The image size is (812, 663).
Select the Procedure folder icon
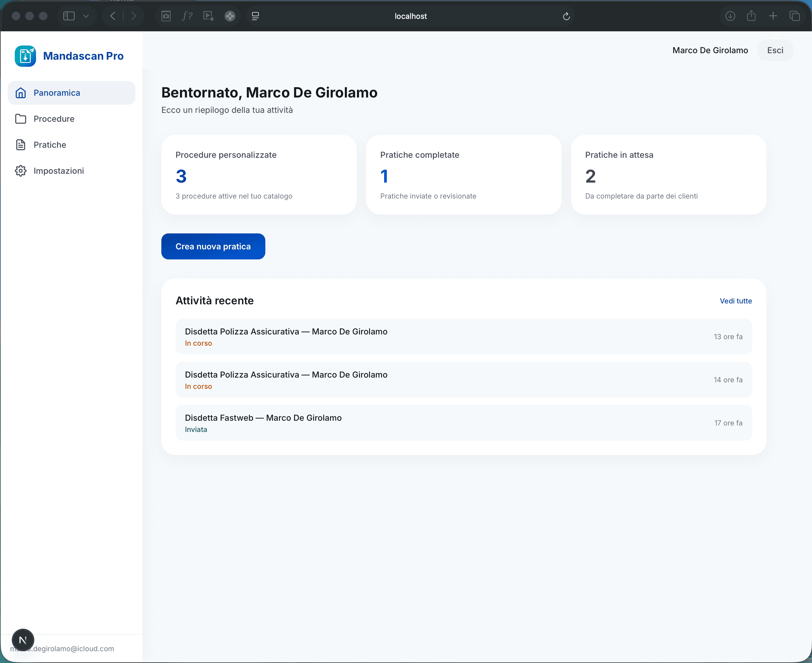point(21,119)
